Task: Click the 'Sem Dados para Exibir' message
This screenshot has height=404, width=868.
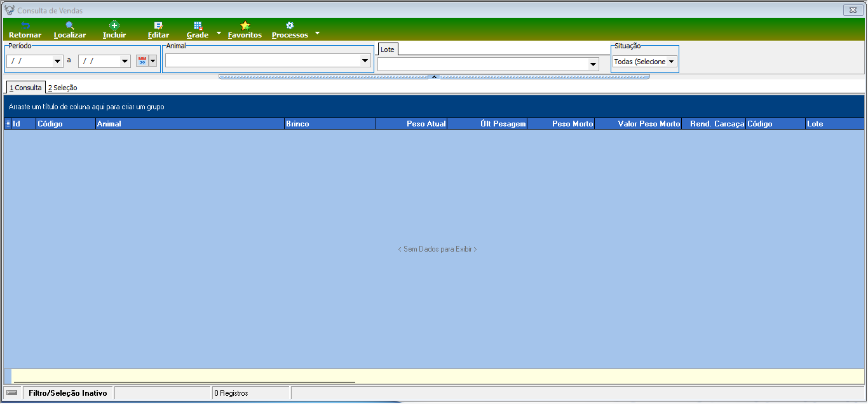Action: (x=437, y=249)
